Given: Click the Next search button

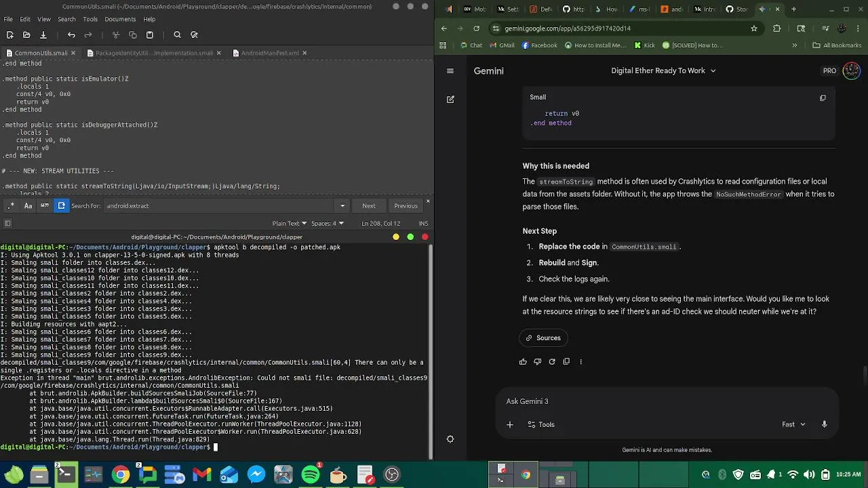Looking at the screenshot, I should click(x=369, y=205).
